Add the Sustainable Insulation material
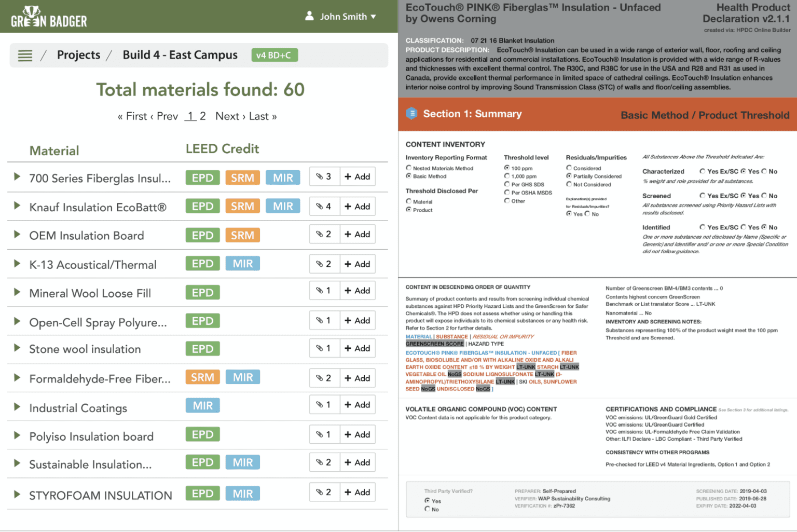 [x=358, y=462]
